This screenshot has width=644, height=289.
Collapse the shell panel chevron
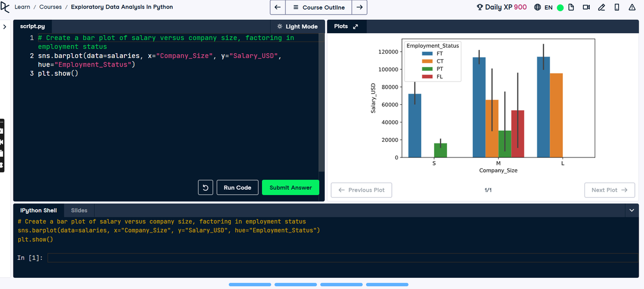click(631, 210)
